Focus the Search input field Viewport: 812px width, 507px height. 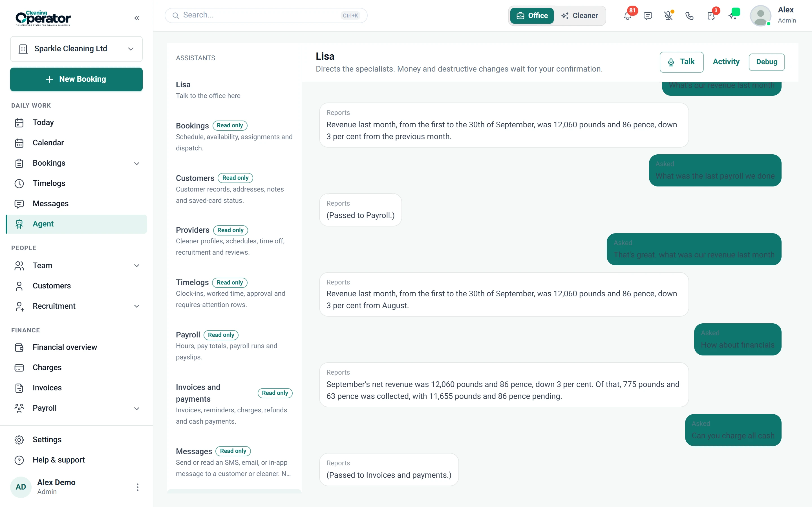(266, 15)
